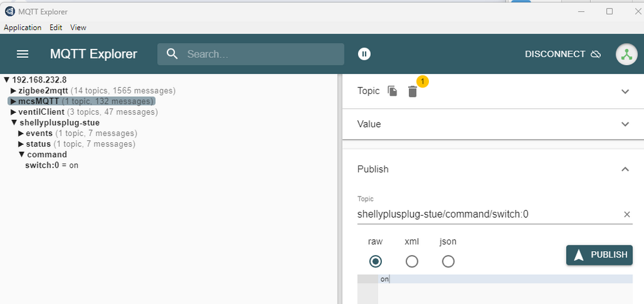The width and height of the screenshot is (644, 304).
Task: Select the xml format radio button
Action: (412, 261)
